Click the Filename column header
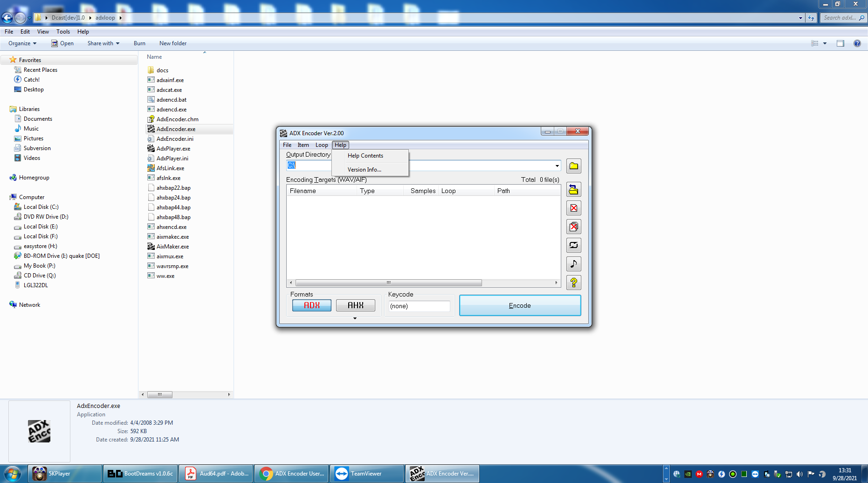Image resolution: width=868 pixels, height=483 pixels. click(x=322, y=191)
